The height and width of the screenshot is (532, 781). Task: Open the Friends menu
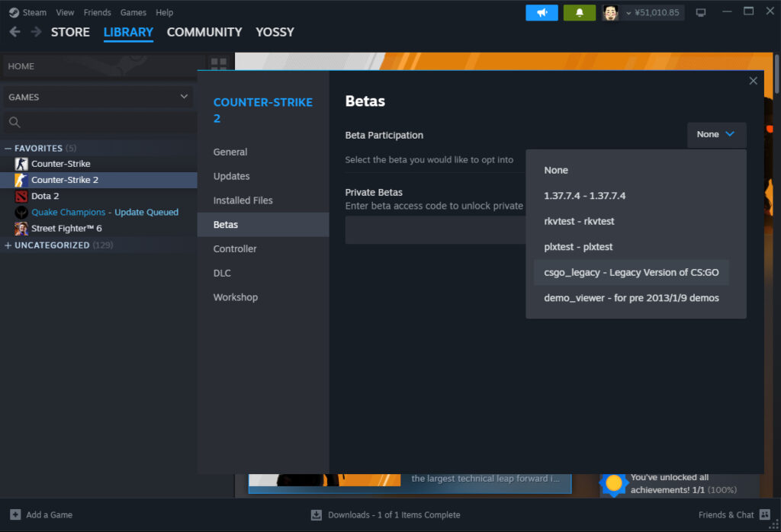pos(97,12)
